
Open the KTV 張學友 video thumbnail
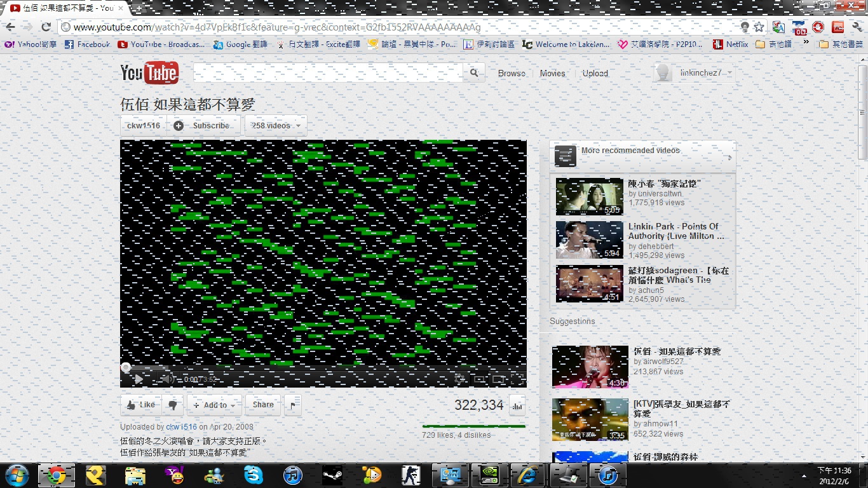pyautogui.click(x=590, y=419)
